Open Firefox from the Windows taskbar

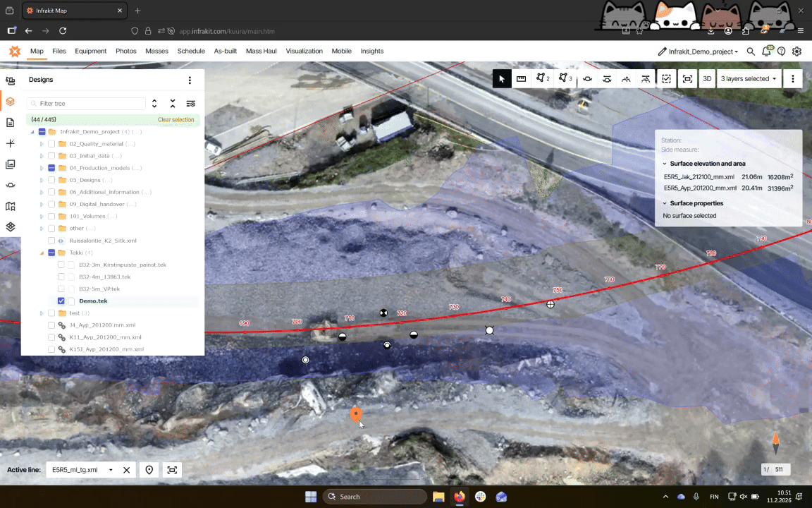tap(460, 497)
